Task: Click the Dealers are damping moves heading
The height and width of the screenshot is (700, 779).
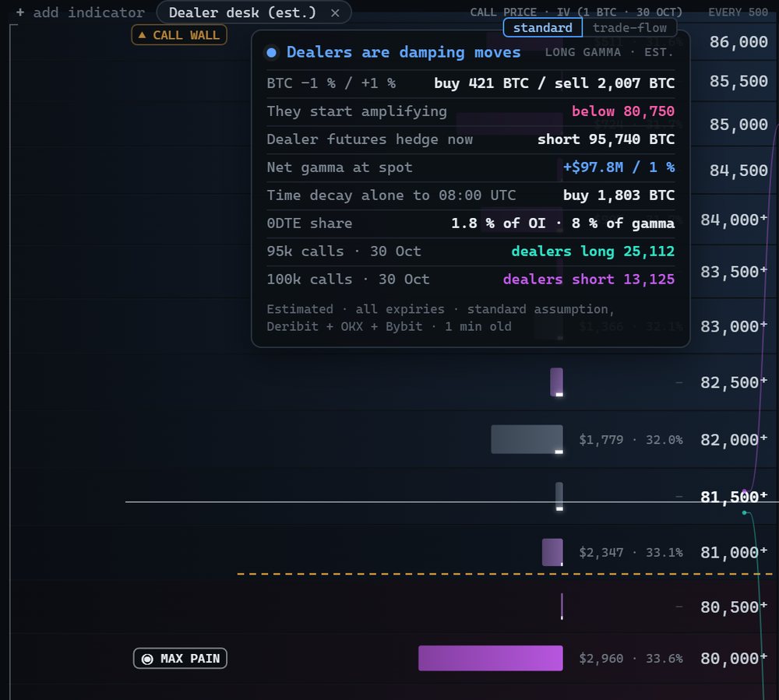Action: 404,52
